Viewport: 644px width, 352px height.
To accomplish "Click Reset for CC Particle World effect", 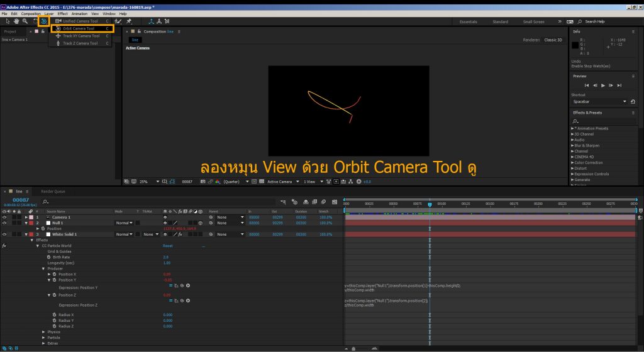I will (x=168, y=246).
